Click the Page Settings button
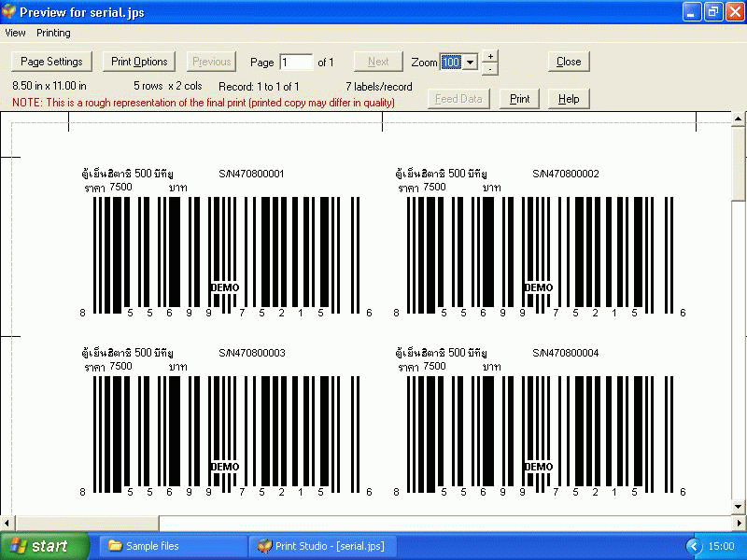The image size is (747, 560). (51, 62)
